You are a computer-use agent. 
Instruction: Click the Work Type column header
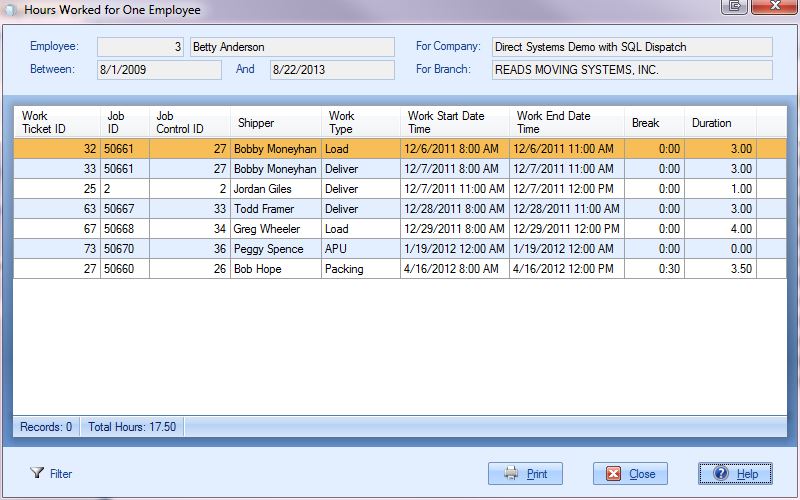[x=360, y=122]
